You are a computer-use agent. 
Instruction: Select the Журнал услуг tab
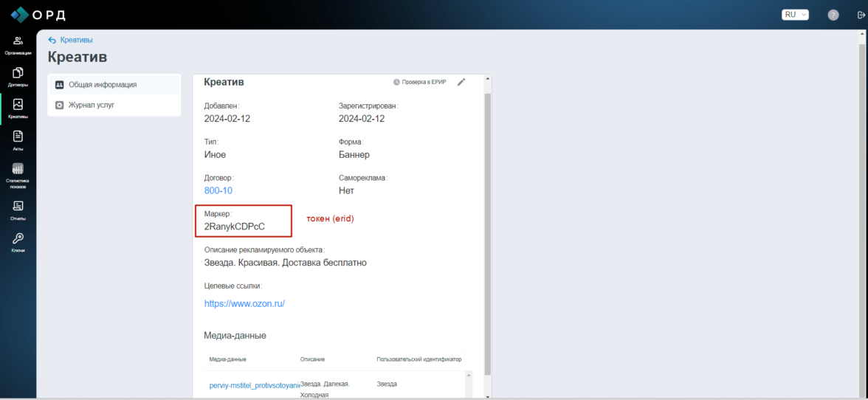[x=114, y=105]
